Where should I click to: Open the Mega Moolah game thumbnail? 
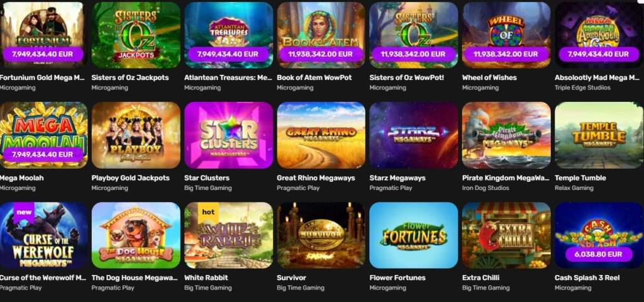(x=43, y=135)
